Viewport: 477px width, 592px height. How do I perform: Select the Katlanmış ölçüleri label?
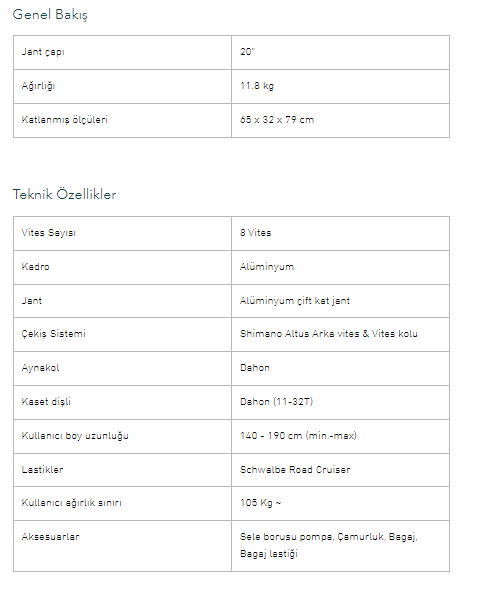point(65,120)
